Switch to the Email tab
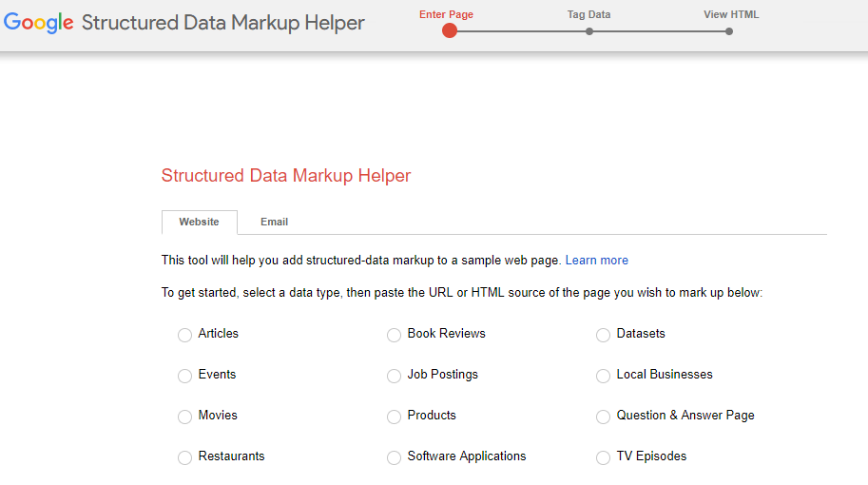Viewport: 868px width, 485px height. [x=274, y=222]
